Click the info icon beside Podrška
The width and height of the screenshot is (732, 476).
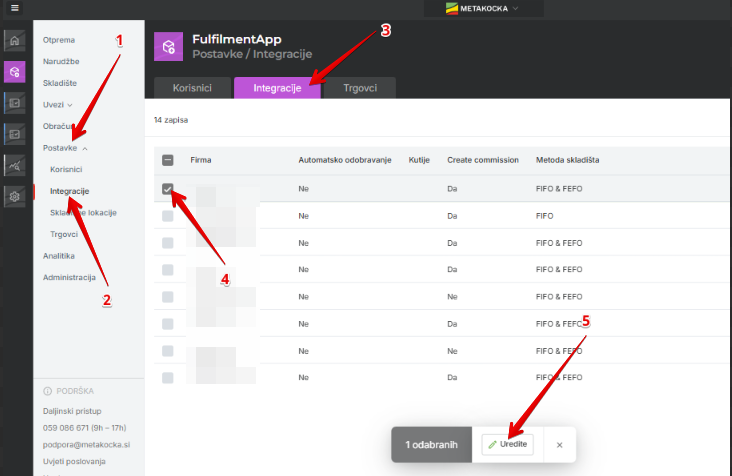(47, 391)
